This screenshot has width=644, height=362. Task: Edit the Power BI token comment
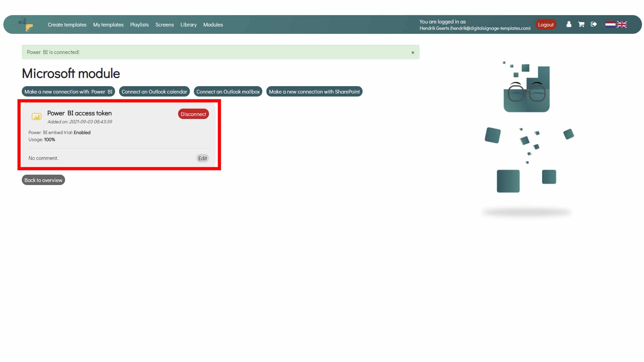(x=203, y=158)
